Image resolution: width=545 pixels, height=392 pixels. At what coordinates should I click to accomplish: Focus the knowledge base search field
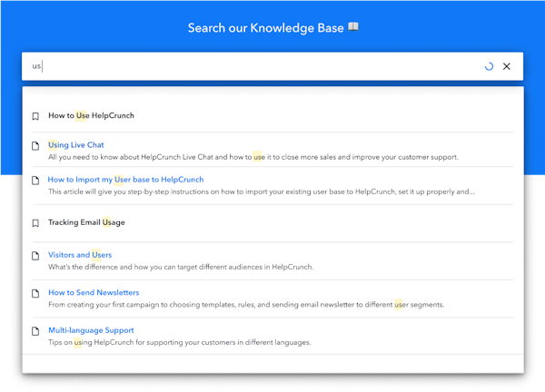click(254, 66)
